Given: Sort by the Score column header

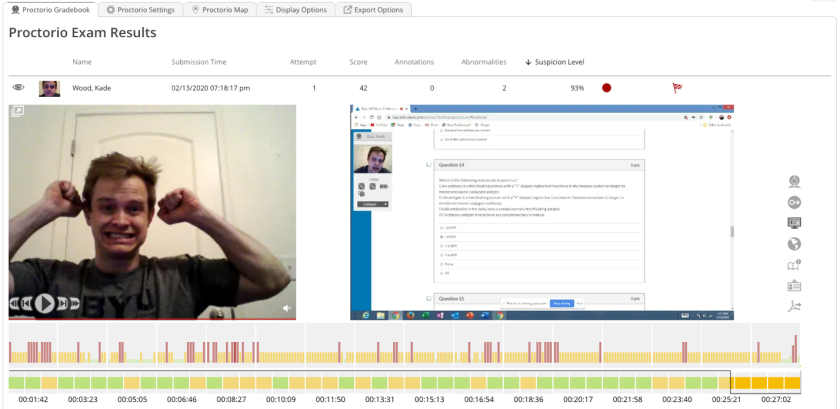Looking at the screenshot, I should tap(358, 62).
